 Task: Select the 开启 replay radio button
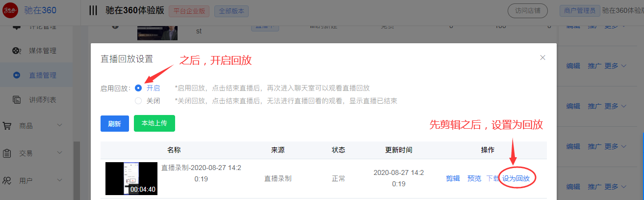click(x=138, y=88)
